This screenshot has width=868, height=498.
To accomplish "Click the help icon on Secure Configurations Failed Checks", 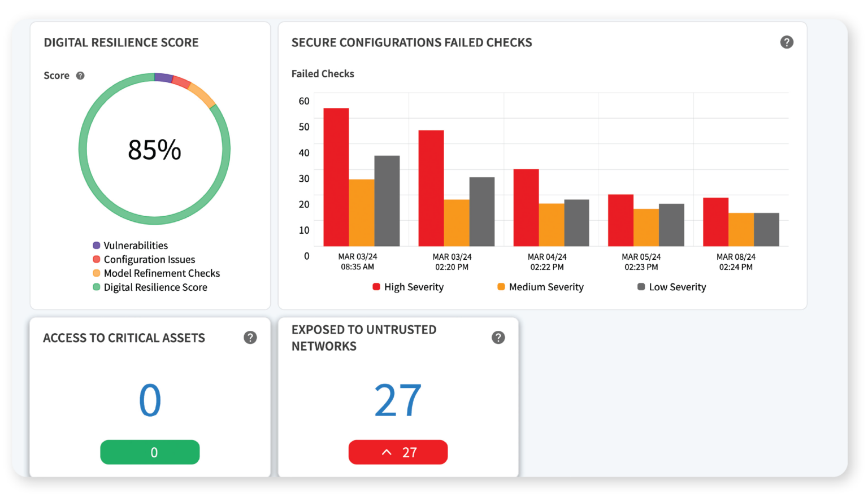I will coord(787,42).
